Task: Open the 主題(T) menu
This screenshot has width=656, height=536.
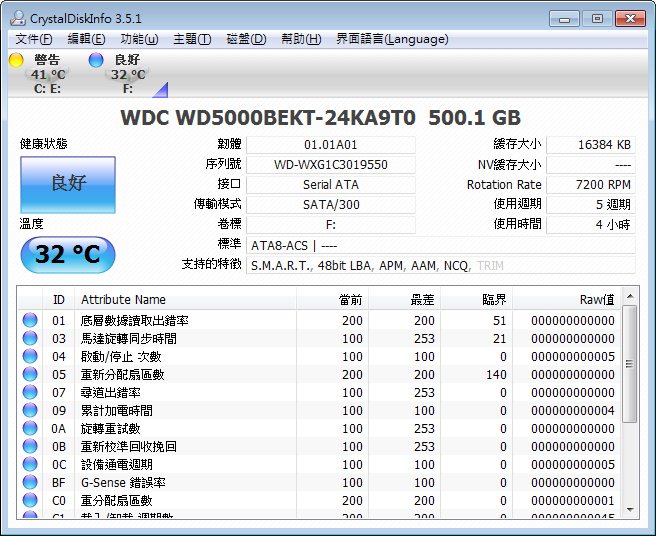Action: point(192,39)
